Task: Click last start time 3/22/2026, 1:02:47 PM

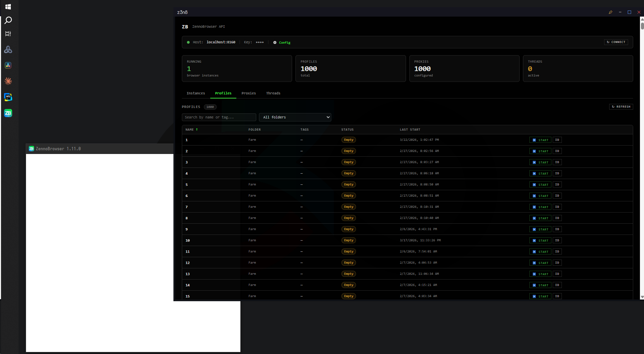Action: (x=419, y=140)
